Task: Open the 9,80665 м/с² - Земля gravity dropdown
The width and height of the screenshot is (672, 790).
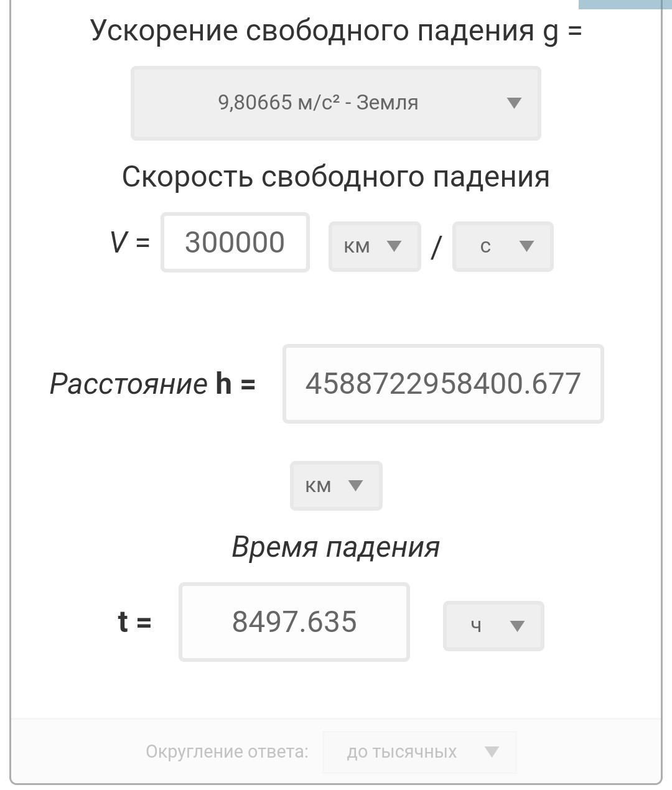Action: (335, 103)
